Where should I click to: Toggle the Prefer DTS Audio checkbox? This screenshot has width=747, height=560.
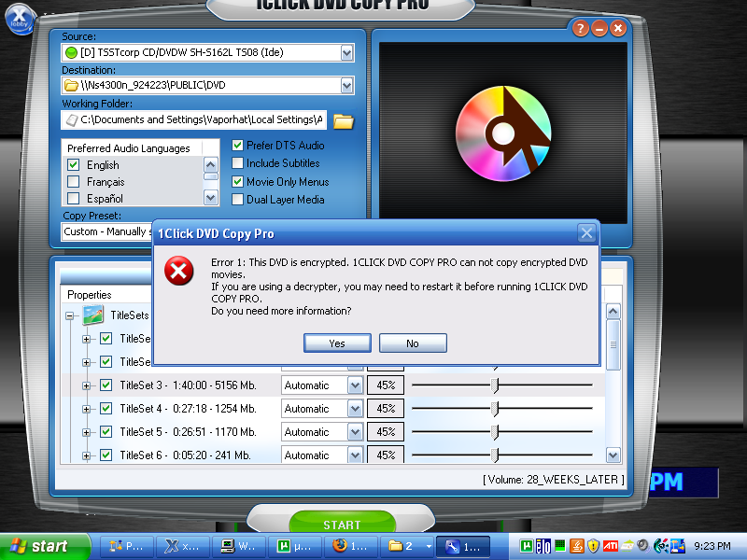click(238, 146)
